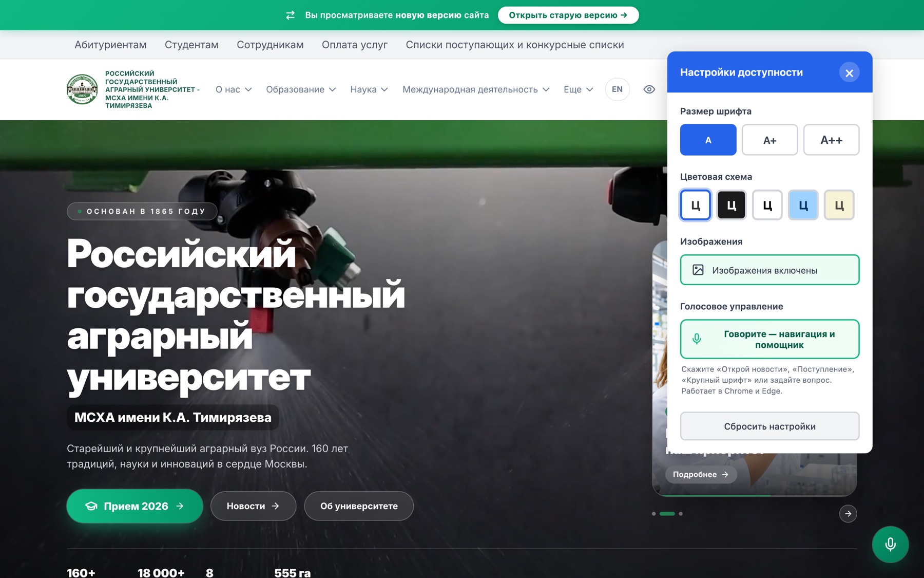Open Абитуриентам section
The image size is (924, 578).
pyautogui.click(x=110, y=45)
